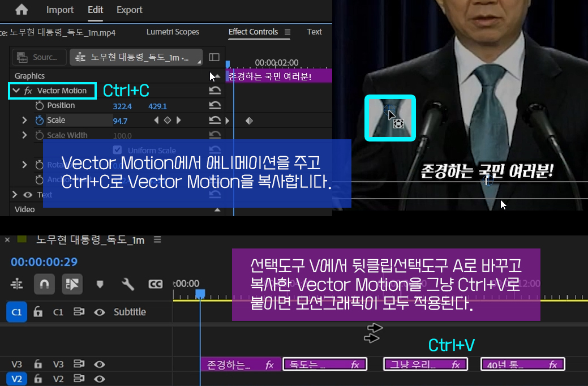Go to the Home screen icon
This screenshot has height=386, width=588.
pos(22,10)
